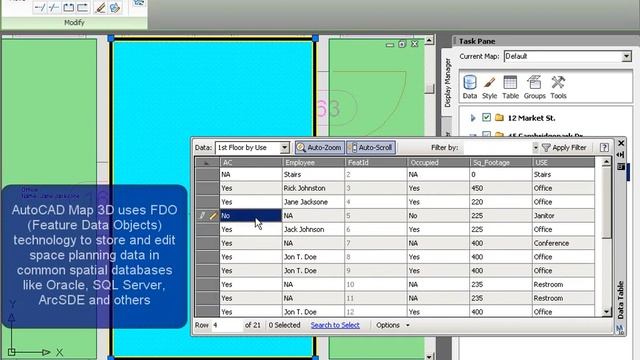The width and height of the screenshot is (640, 360).
Task: Click the select-all corner cell of the Data Table
Action: (207, 162)
